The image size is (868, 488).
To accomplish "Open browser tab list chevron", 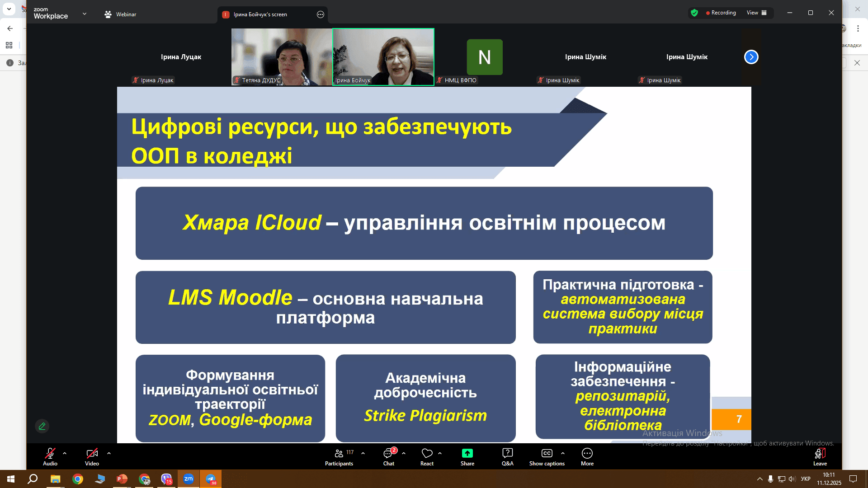I will [9, 9].
